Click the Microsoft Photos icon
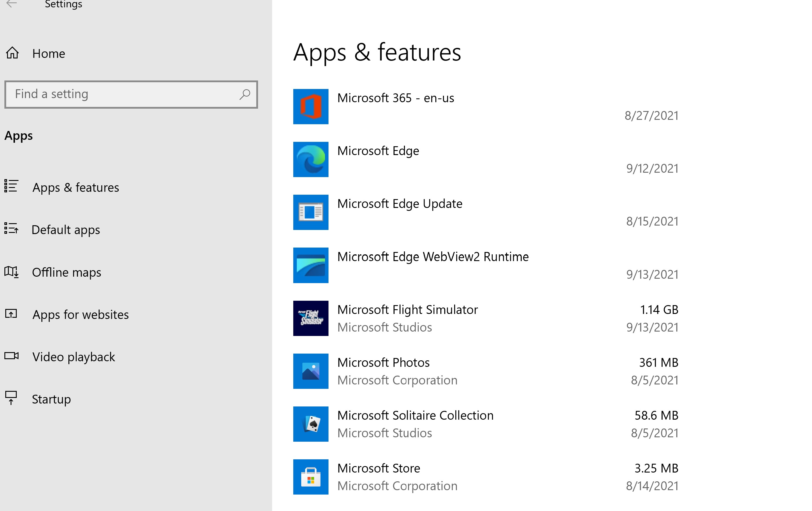The width and height of the screenshot is (812, 511). point(311,372)
